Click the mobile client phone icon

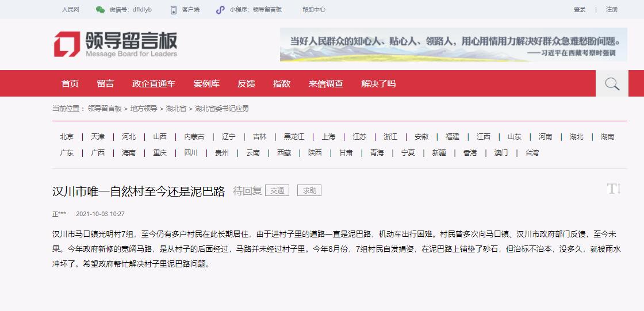tap(173, 10)
